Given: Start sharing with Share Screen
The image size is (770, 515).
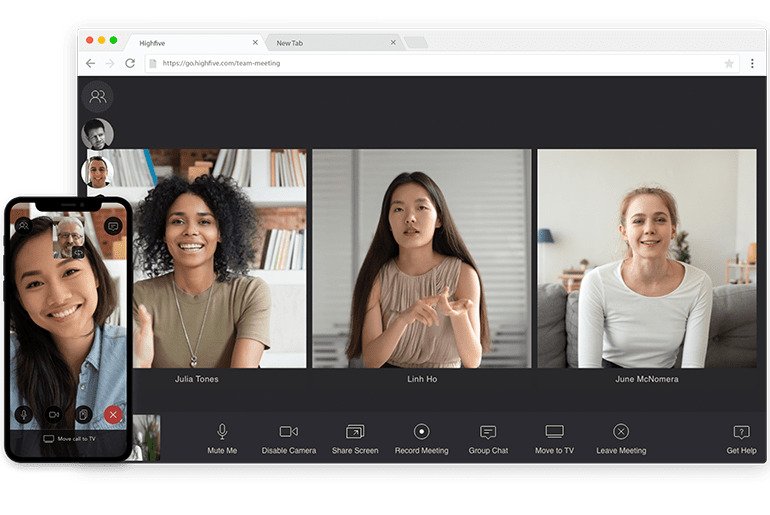Looking at the screenshot, I should tap(355, 439).
